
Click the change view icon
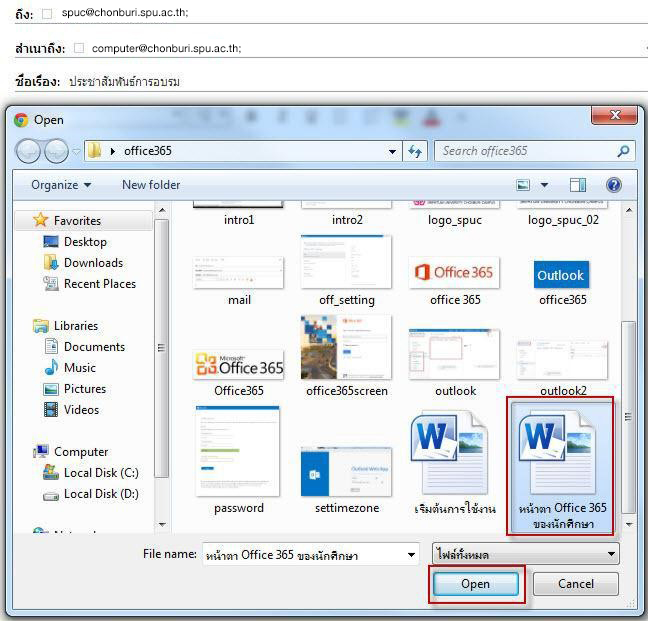[523, 185]
